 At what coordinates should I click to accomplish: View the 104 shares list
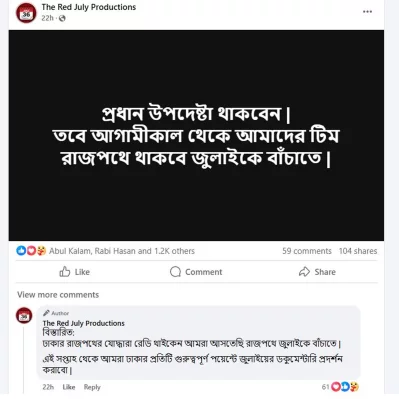pos(358,251)
